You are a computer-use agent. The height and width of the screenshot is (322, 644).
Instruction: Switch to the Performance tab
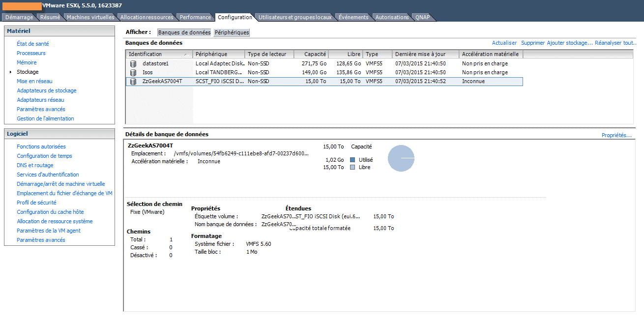[x=195, y=17]
